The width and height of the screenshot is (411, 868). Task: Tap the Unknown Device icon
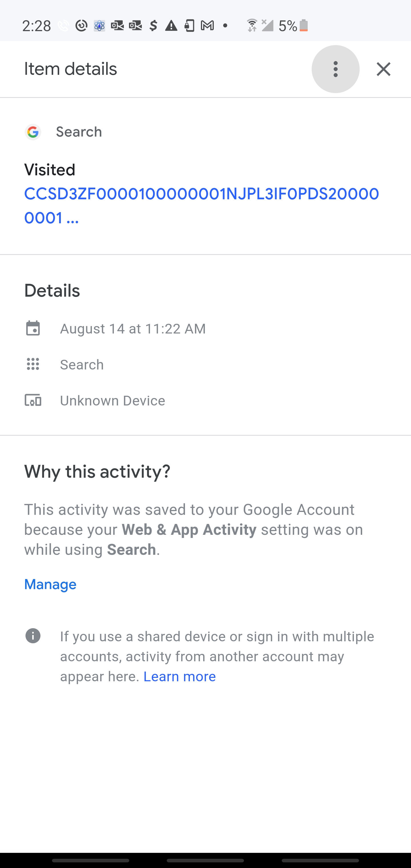coord(33,400)
